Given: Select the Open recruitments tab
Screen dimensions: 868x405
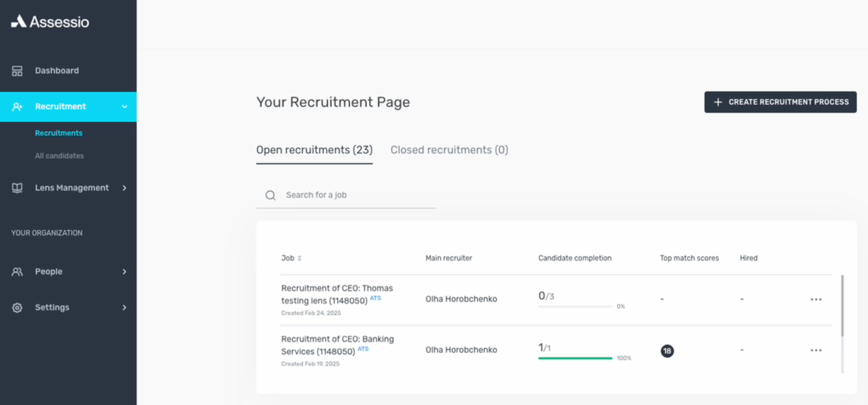Looking at the screenshot, I should tap(314, 150).
